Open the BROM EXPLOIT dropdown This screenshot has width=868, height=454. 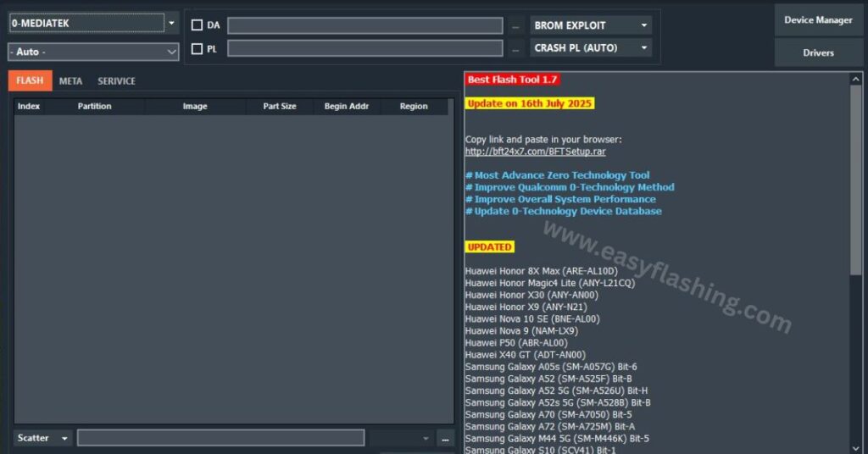tap(591, 25)
